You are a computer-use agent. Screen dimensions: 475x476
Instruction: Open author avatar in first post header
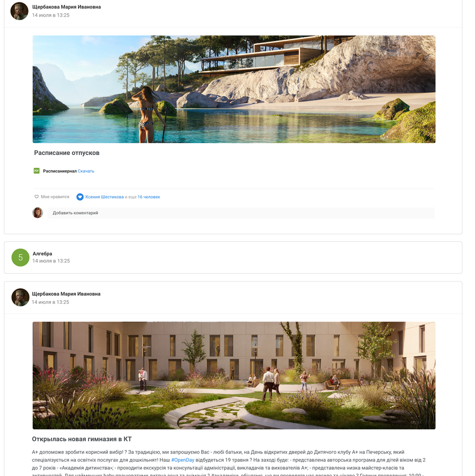pos(19,11)
